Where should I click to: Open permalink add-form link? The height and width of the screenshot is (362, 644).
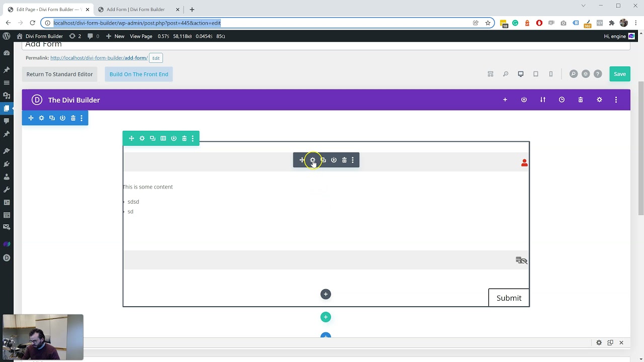99,58
